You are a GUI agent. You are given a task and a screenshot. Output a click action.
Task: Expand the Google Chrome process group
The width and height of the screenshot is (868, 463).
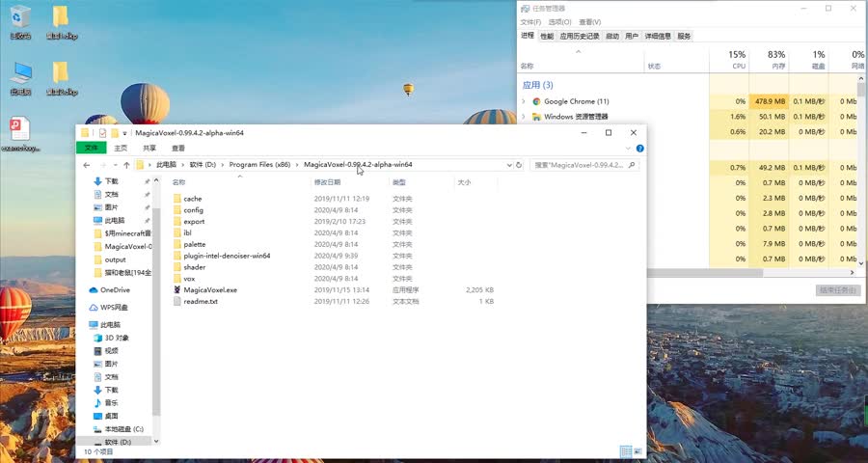524,101
